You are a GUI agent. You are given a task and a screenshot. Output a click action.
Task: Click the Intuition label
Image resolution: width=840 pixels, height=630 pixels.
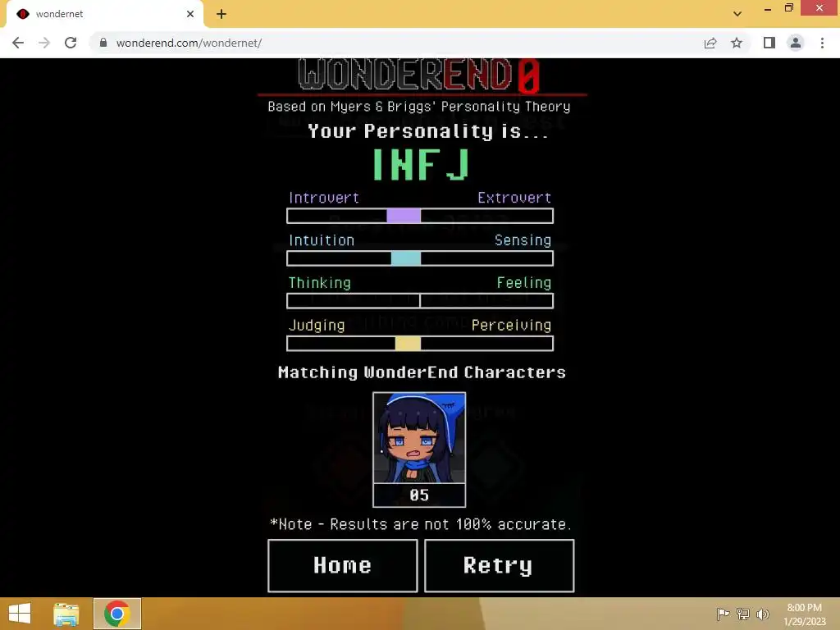coord(322,240)
